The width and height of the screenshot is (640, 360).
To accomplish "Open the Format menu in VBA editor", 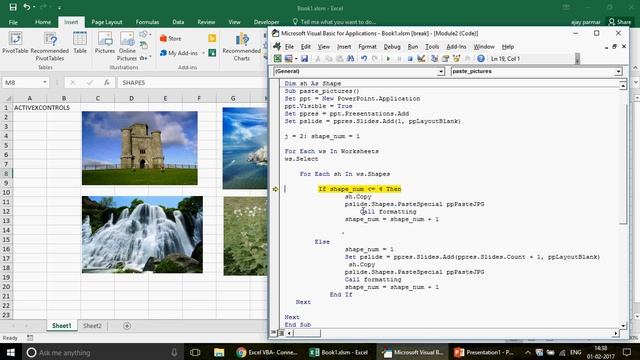I will (367, 47).
